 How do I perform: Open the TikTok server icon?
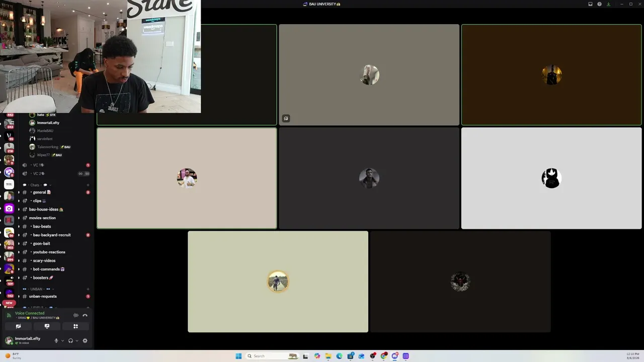(9, 184)
